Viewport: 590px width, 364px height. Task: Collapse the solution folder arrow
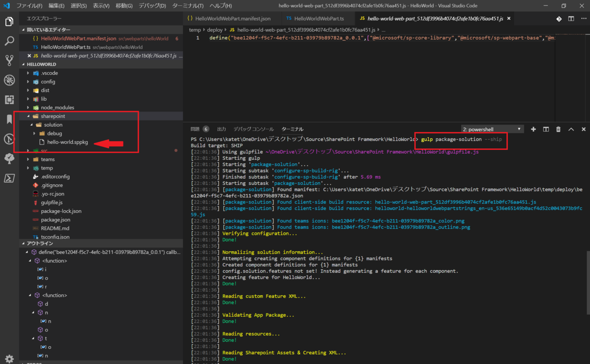pyautogui.click(x=32, y=125)
